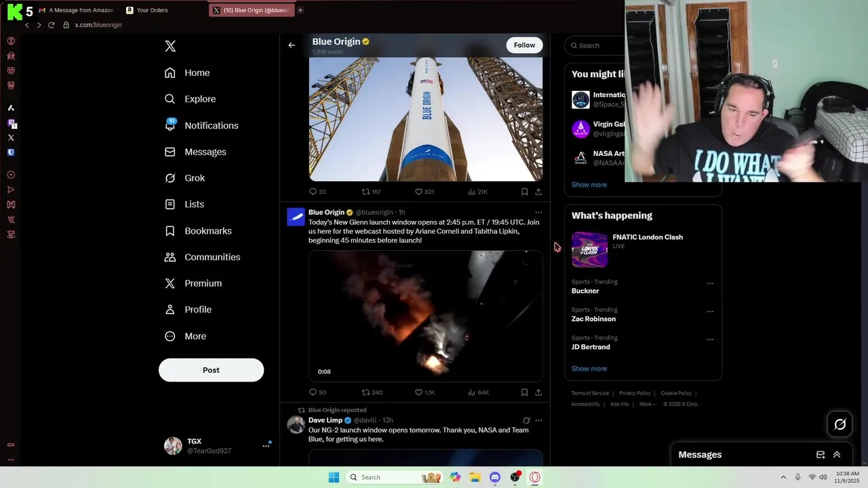Share the rocket photo post
The width and height of the screenshot is (868, 488).
click(538, 192)
